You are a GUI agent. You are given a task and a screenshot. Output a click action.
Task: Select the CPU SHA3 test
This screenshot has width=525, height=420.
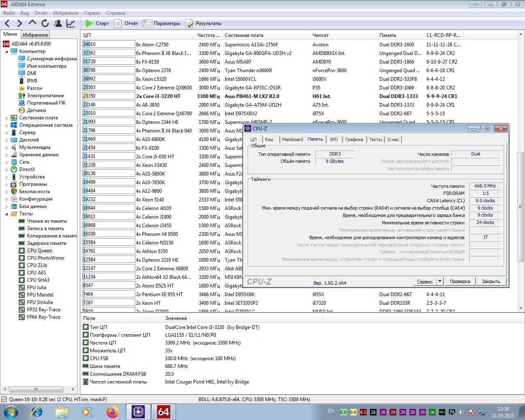tap(38, 280)
